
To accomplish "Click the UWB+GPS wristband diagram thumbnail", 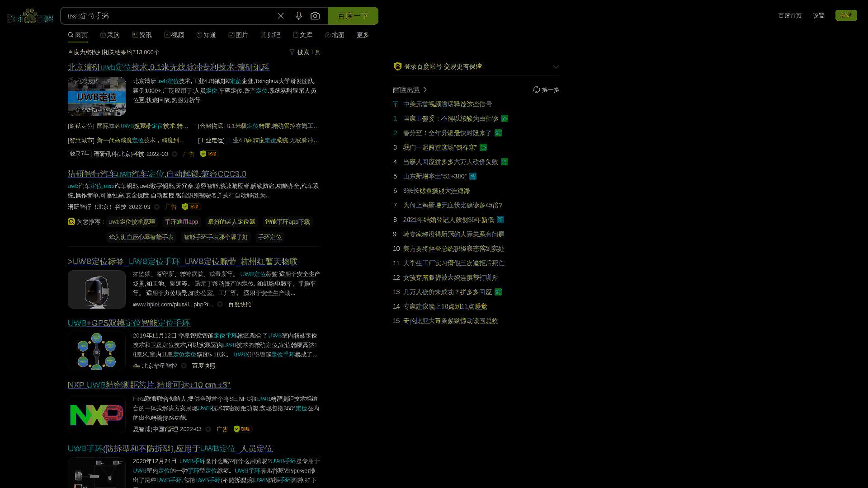I will point(97,351).
